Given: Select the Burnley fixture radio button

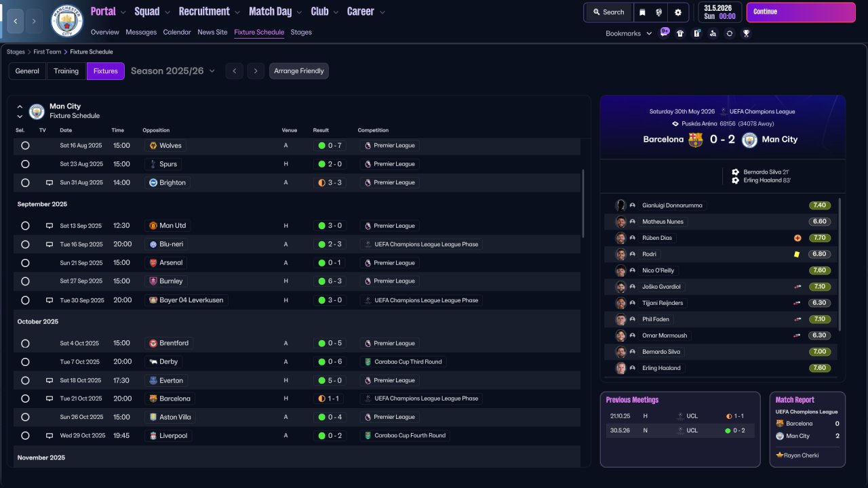Looking at the screenshot, I should coord(25,281).
